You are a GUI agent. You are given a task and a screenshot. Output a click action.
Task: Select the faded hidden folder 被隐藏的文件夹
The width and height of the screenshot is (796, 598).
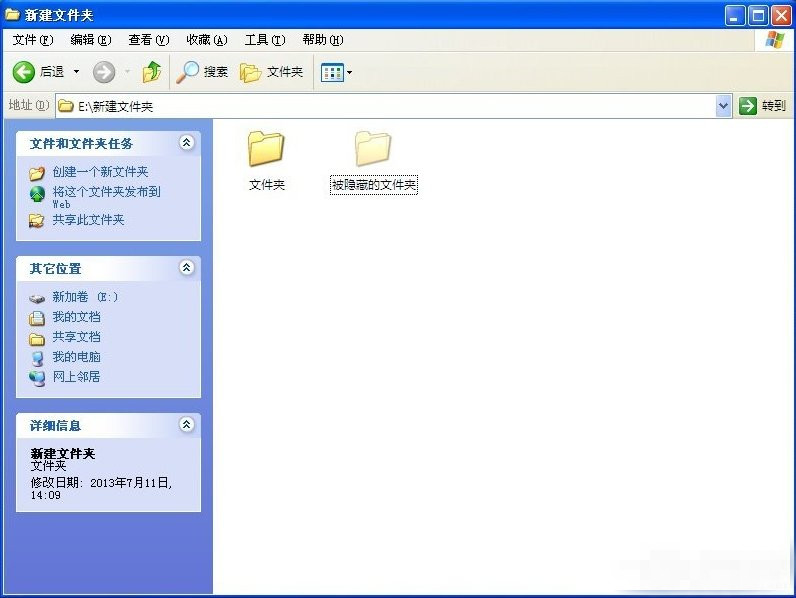click(373, 149)
